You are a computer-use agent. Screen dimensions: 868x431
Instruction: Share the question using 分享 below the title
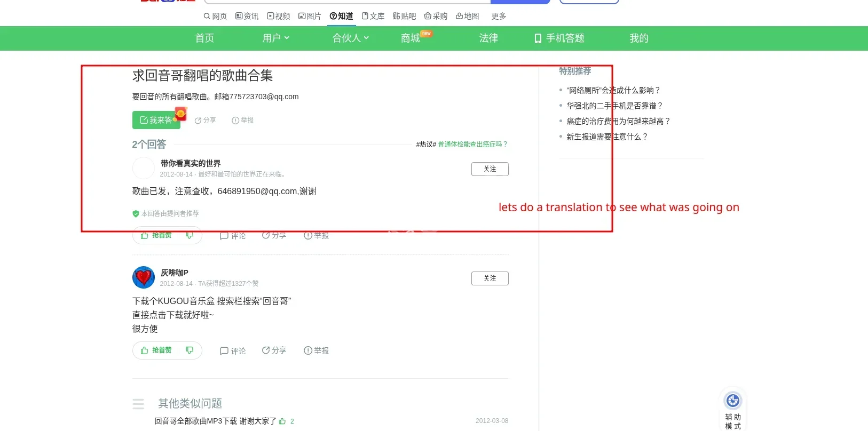coord(205,121)
